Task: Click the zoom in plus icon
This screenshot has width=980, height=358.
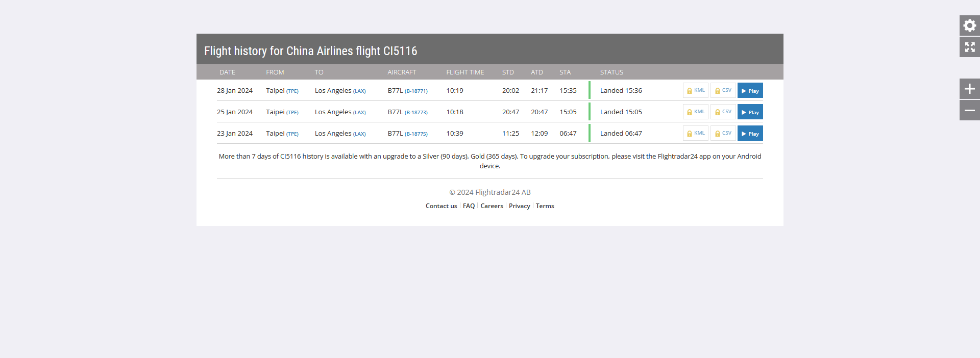Action: tap(970, 89)
